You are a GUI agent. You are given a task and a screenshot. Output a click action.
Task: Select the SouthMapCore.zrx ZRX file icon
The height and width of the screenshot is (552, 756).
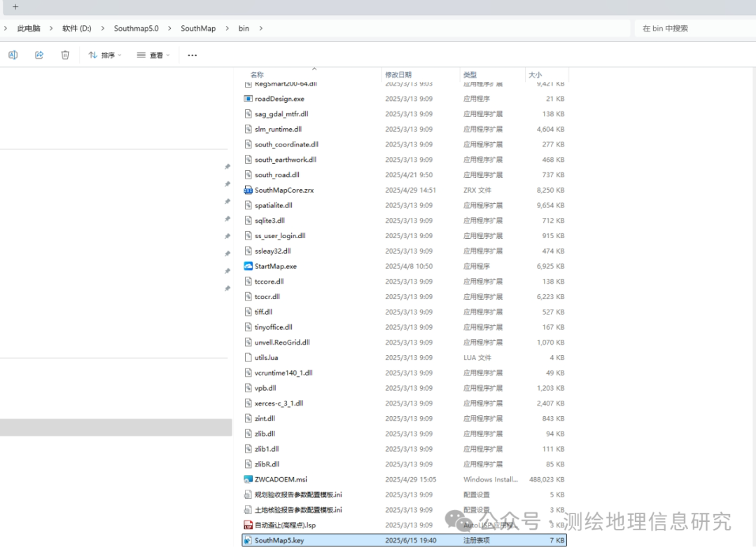[x=248, y=189]
